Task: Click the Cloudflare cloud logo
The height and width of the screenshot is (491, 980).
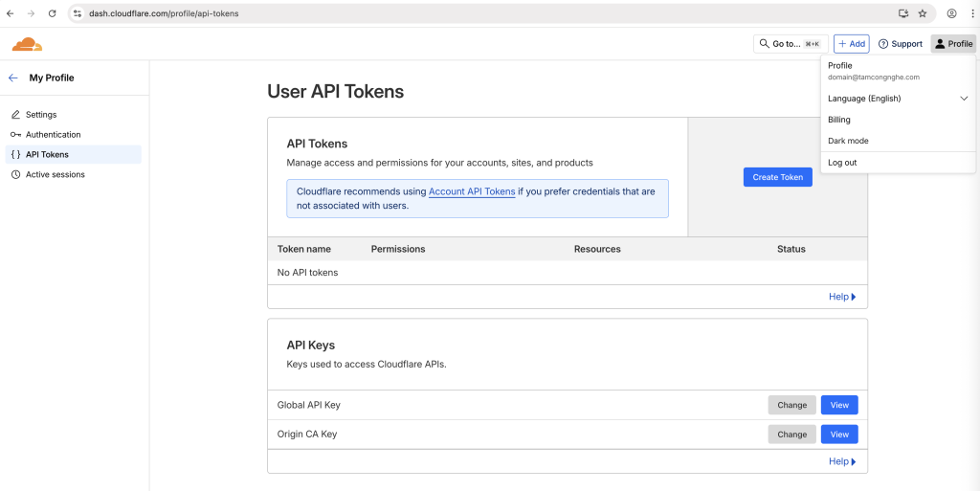Action: tap(27, 44)
